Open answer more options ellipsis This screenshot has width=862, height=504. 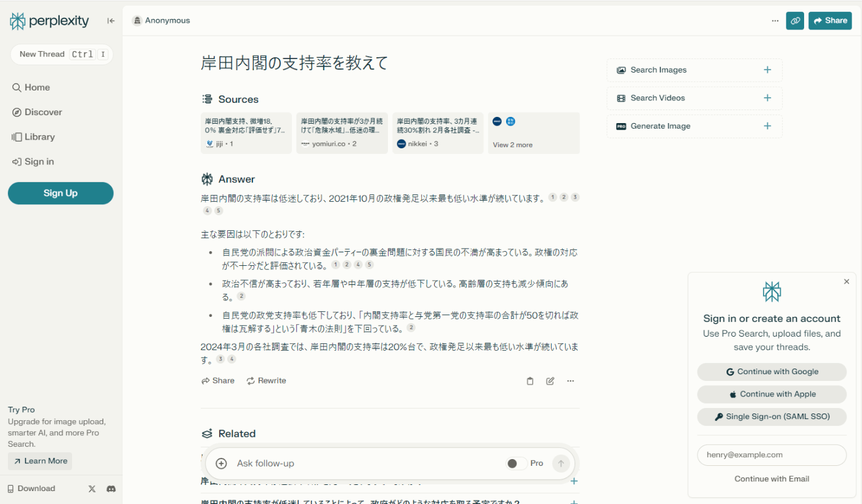(571, 381)
